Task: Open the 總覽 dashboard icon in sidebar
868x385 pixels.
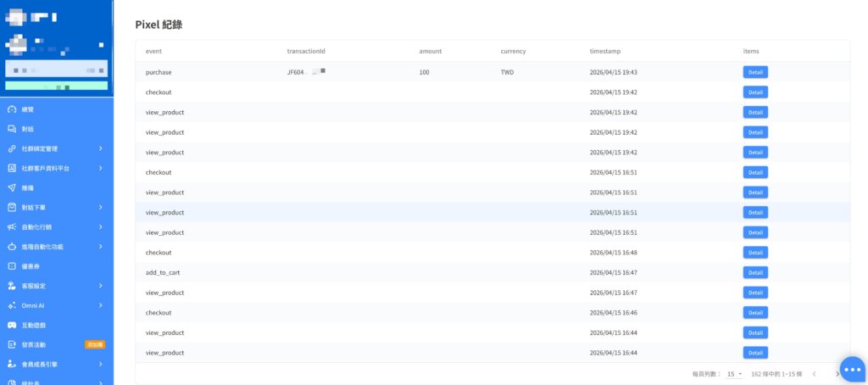Action: point(12,109)
